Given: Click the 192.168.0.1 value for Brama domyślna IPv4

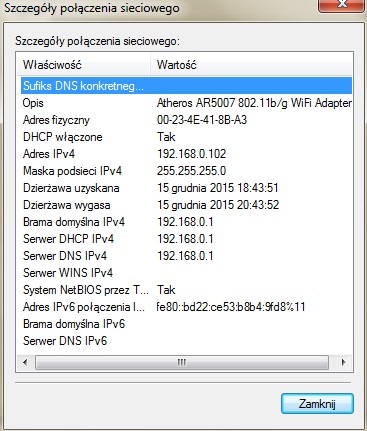Looking at the screenshot, I should (x=185, y=222).
